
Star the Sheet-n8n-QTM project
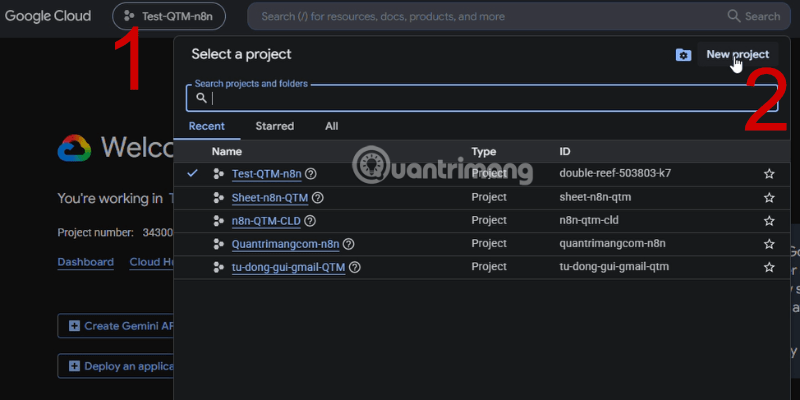point(769,197)
